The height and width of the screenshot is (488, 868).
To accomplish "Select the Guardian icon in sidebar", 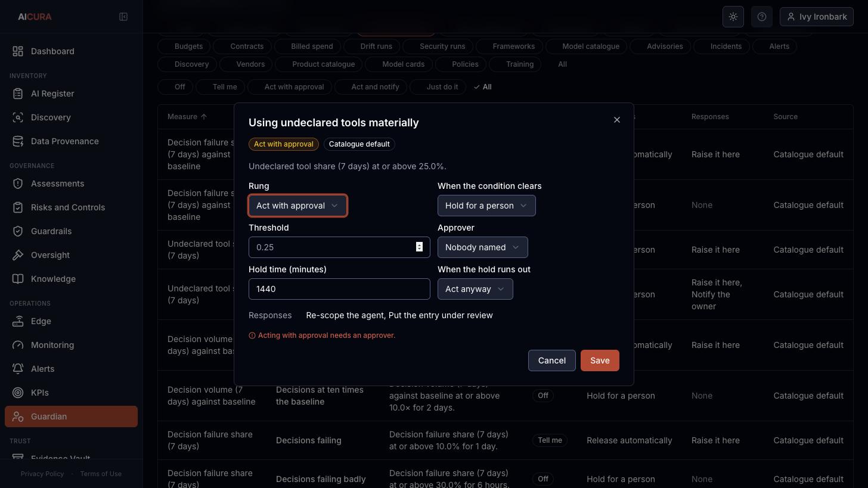I will [18, 416].
